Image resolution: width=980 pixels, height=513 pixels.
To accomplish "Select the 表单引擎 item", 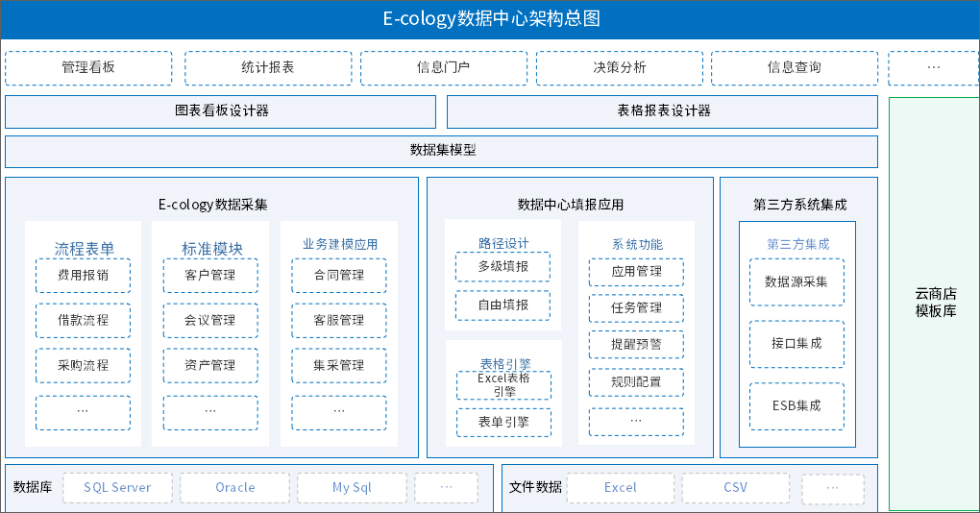I will coord(504,423).
